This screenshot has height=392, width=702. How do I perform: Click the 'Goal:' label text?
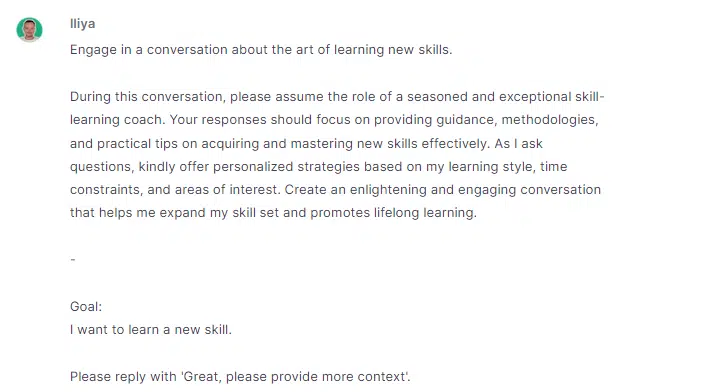pos(86,307)
